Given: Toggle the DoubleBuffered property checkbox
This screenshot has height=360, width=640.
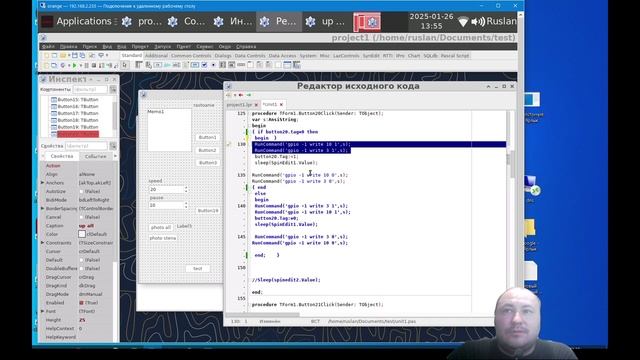Looking at the screenshot, I should coord(81,269).
